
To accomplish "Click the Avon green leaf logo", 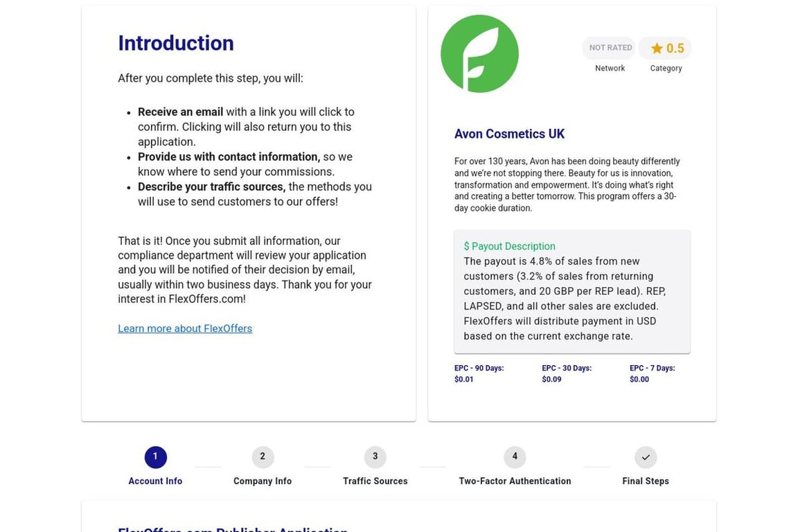I will (x=479, y=54).
